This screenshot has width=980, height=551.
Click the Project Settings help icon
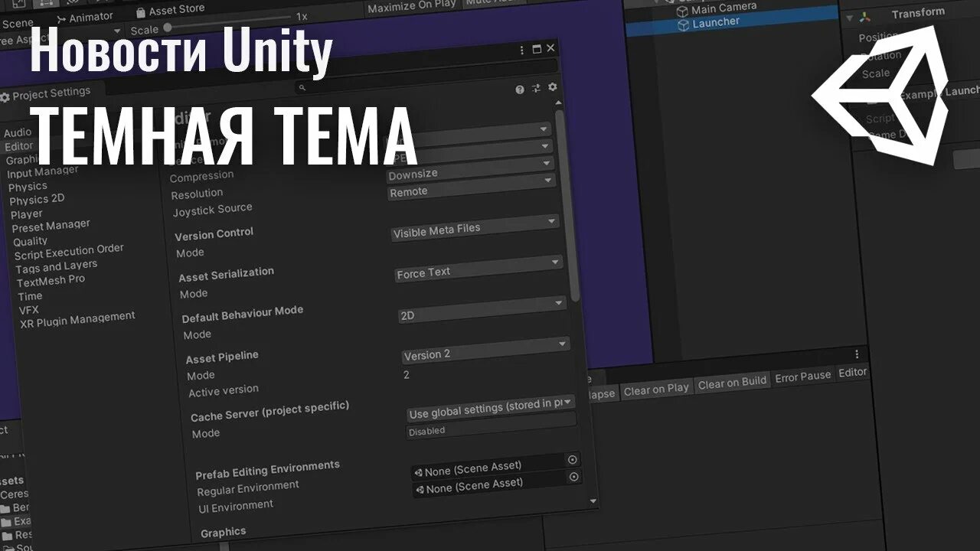520,90
